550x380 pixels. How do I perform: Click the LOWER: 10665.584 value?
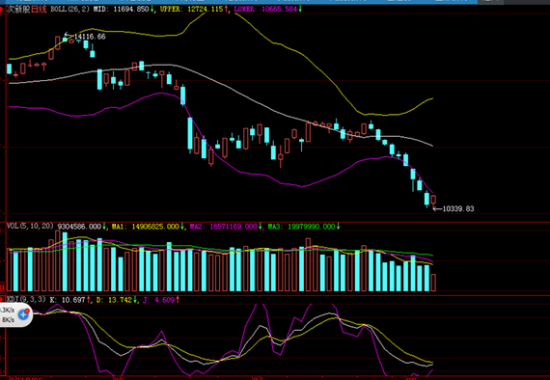(267, 9)
